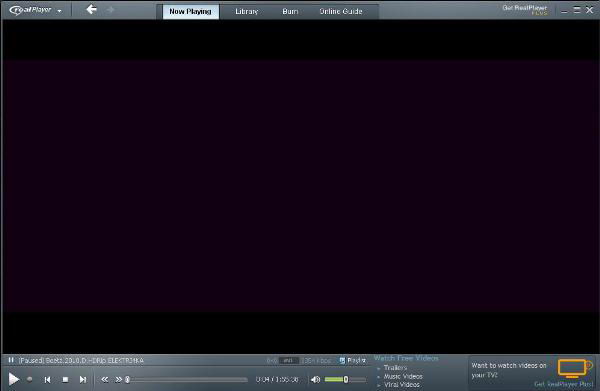Click the video display area

300,186
